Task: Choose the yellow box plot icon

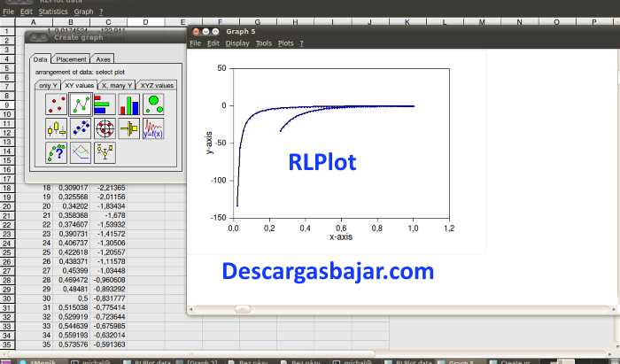Action: (x=56, y=128)
